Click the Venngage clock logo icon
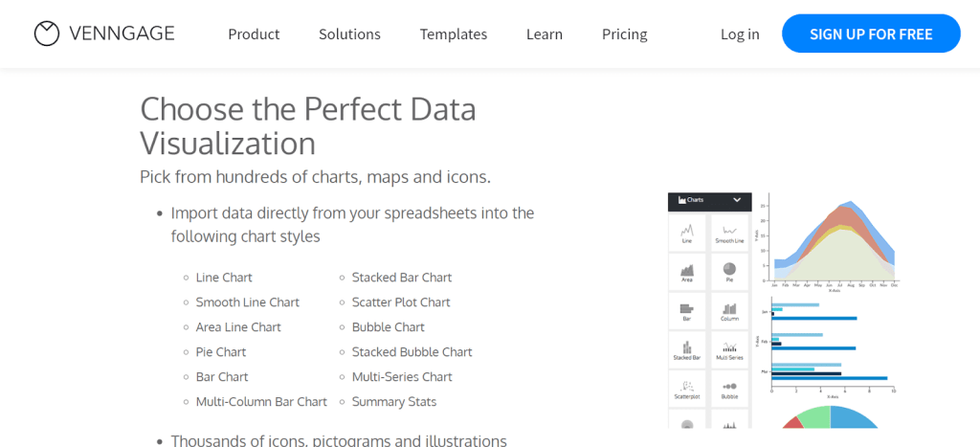The image size is (980, 447). [x=47, y=34]
